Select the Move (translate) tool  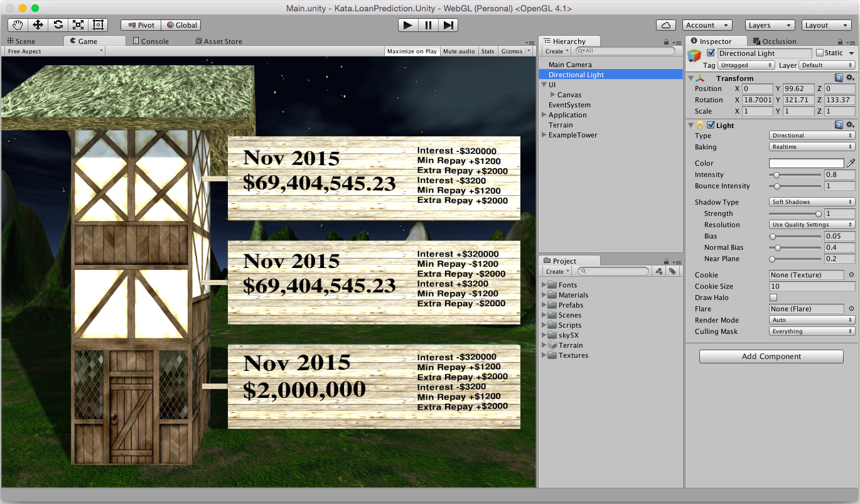(x=38, y=25)
